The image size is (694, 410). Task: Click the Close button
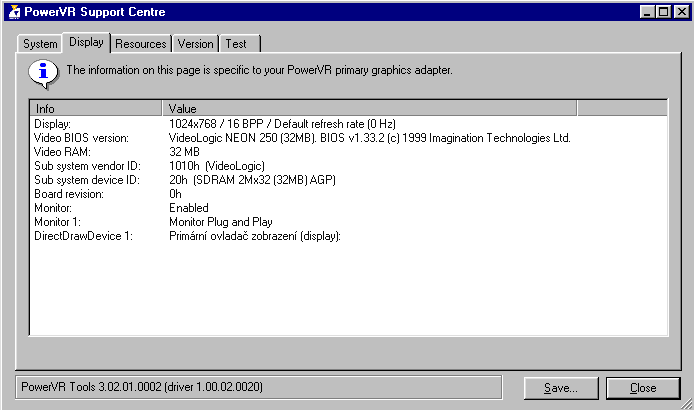(x=643, y=388)
